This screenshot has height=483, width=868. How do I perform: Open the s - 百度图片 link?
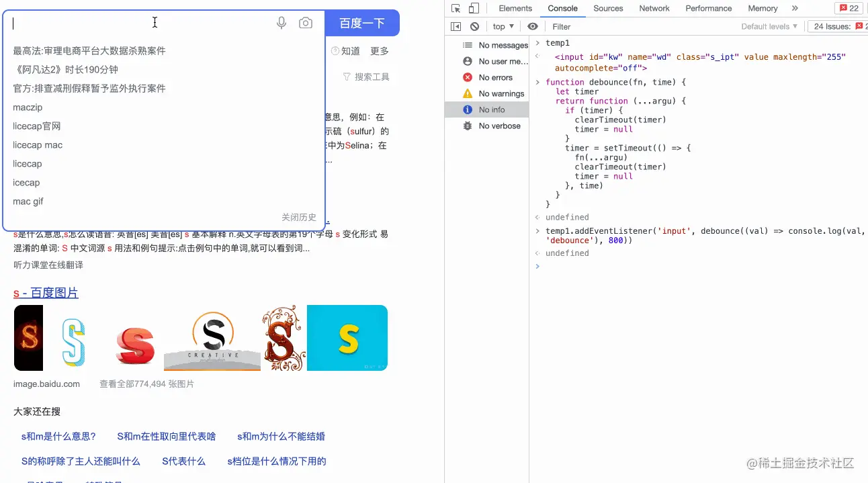(46, 293)
